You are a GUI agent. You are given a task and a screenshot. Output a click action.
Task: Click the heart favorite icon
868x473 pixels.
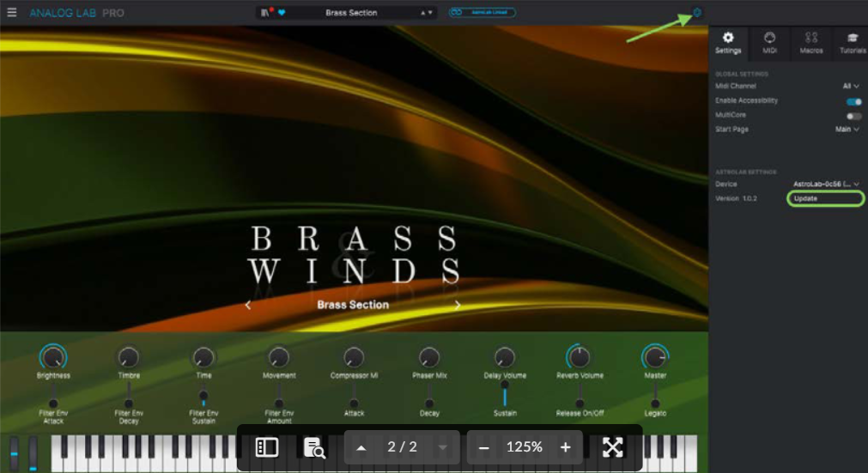click(282, 13)
